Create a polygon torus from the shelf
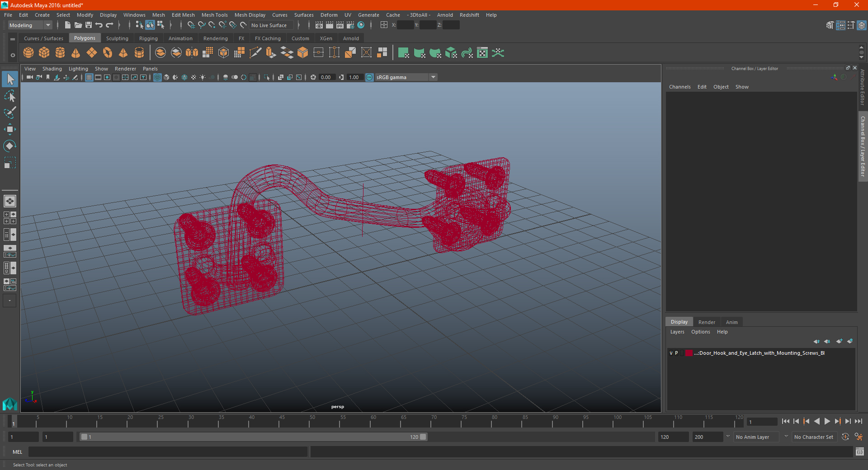Image resolution: width=868 pixels, height=470 pixels. (x=108, y=53)
